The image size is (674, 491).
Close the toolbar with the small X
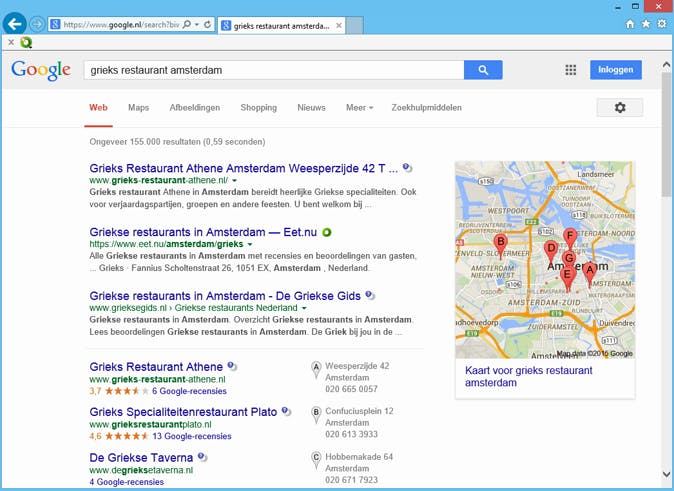pyautogui.click(x=11, y=42)
